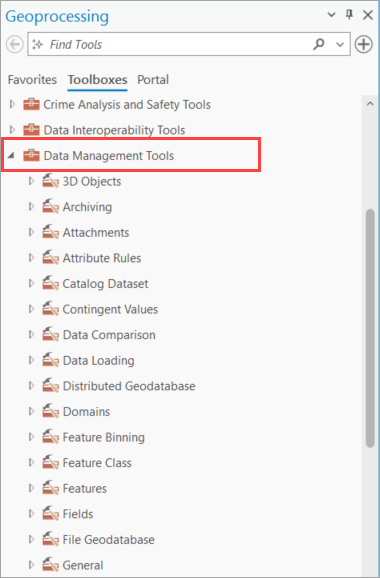Select the Fields label
The image size is (380, 578).
coord(78,514)
